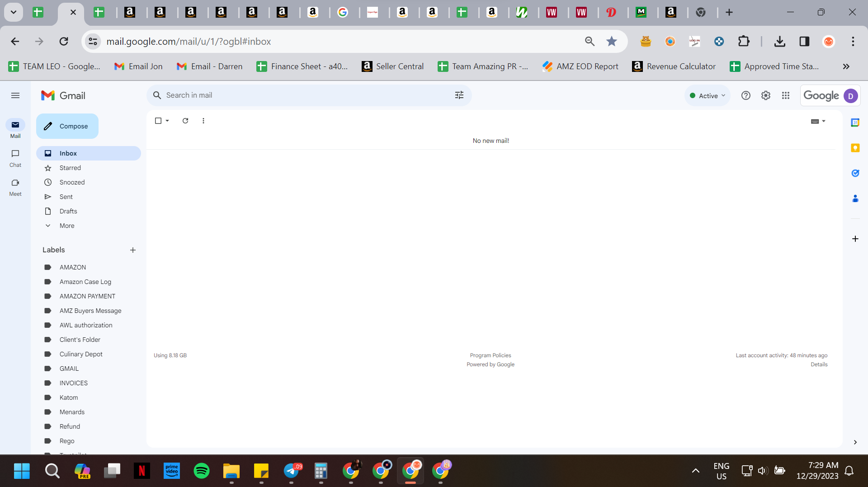
Task: Open the Client's Folder label
Action: [89, 340]
